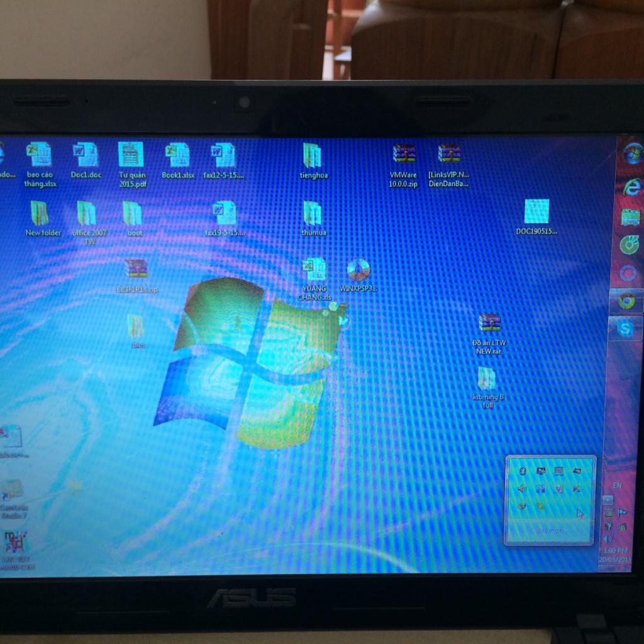
Task: Click the Windows Start orb
Action: (x=633, y=153)
